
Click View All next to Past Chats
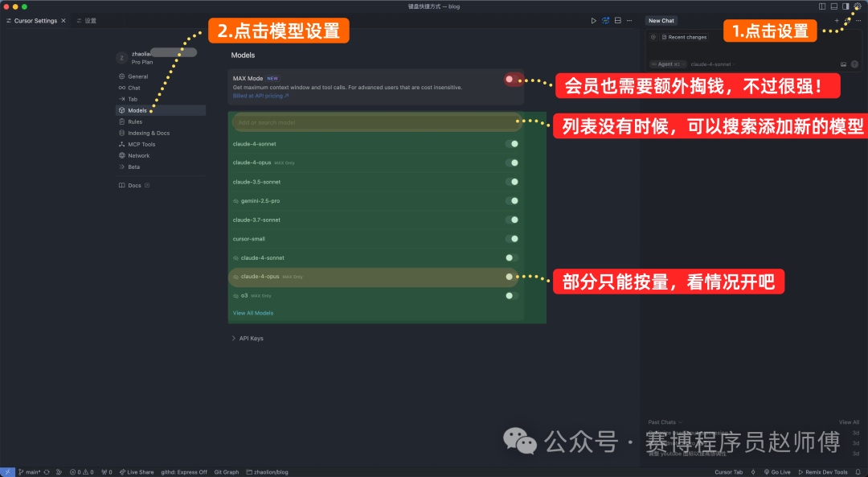[x=849, y=422]
